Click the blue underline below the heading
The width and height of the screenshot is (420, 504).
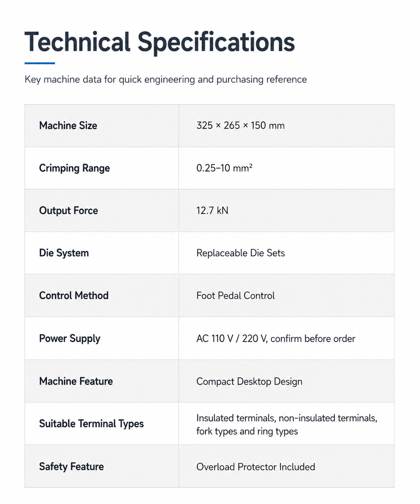click(x=40, y=63)
